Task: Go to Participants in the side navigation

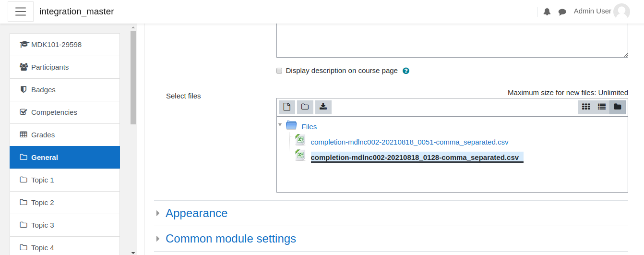Action: coord(65,67)
